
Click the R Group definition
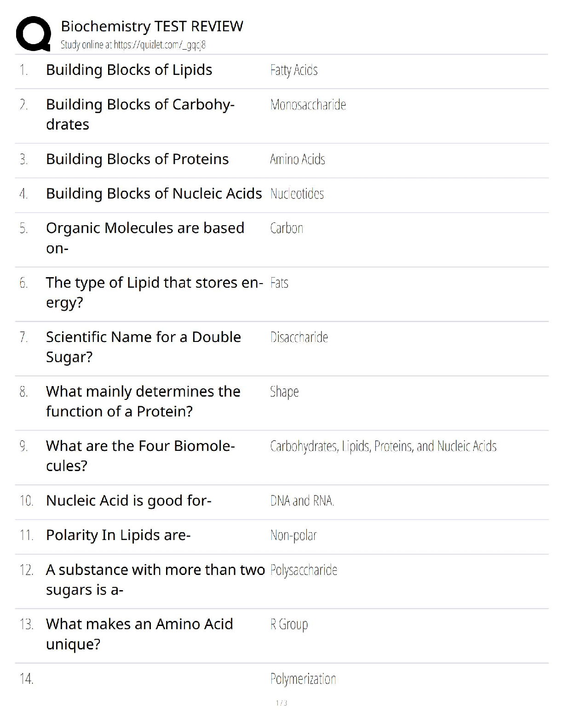click(x=289, y=625)
